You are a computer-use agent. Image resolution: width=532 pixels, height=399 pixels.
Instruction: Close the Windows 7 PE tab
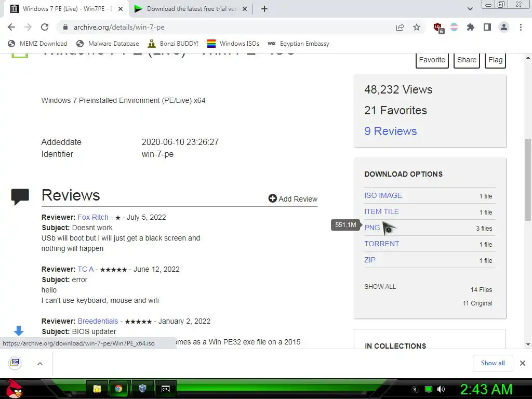[121, 9]
